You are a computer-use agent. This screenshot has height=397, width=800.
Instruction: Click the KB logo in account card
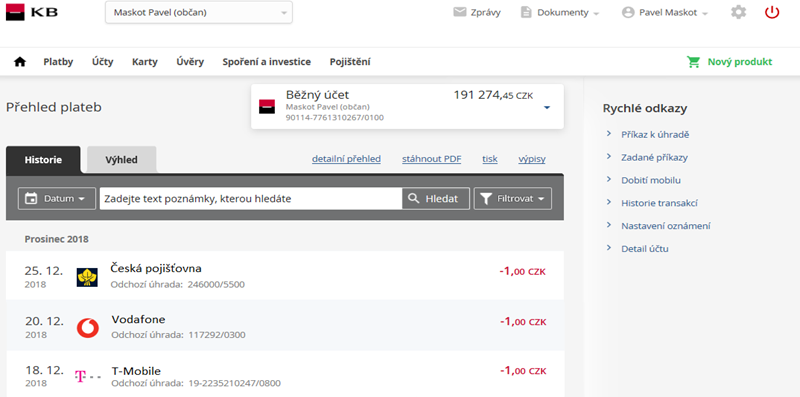(x=267, y=106)
